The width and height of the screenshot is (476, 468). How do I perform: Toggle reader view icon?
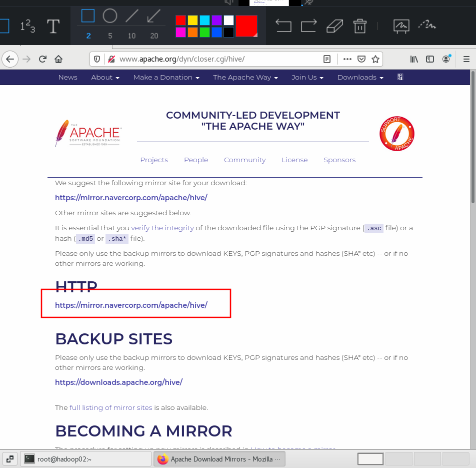coord(327,59)
